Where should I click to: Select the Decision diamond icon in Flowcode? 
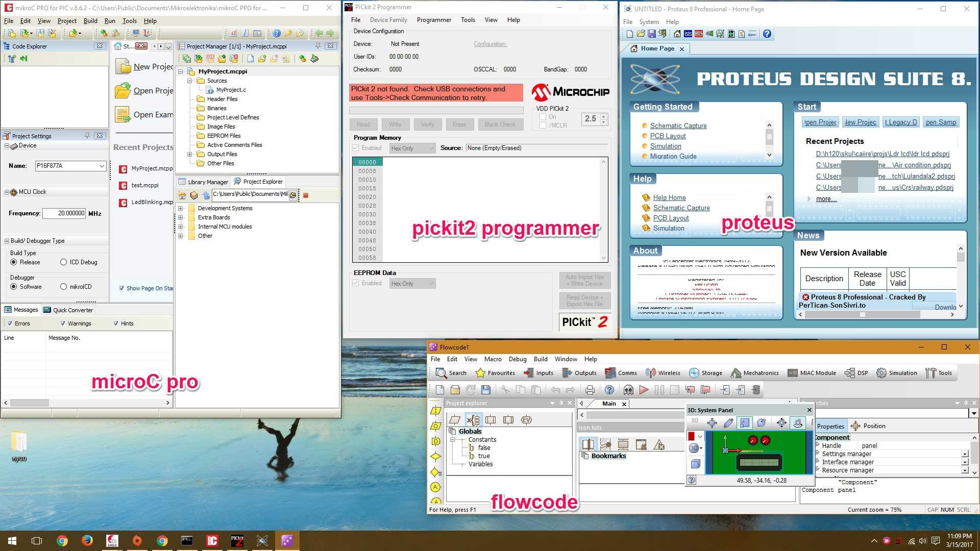(x=435, y=457)
